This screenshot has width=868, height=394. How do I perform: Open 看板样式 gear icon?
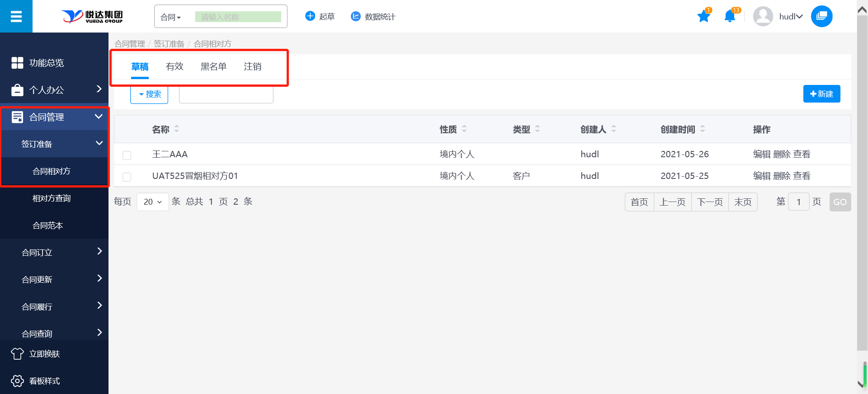coord(17,381)
